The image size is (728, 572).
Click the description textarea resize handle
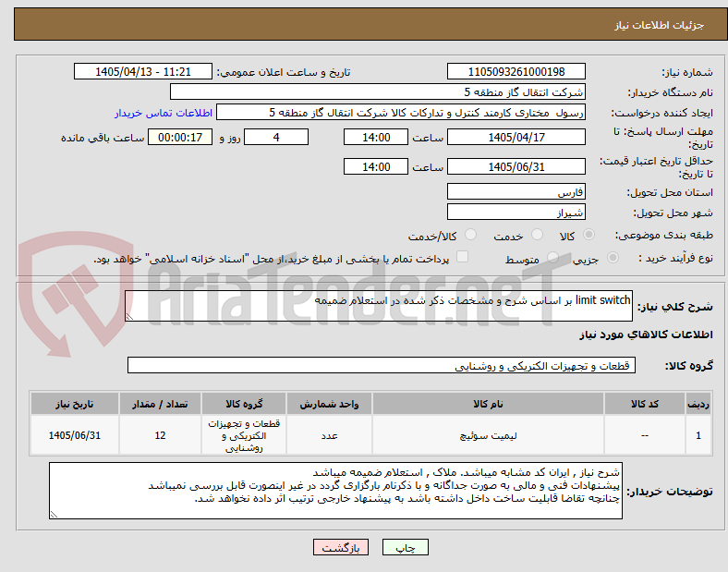click(129, 317)
